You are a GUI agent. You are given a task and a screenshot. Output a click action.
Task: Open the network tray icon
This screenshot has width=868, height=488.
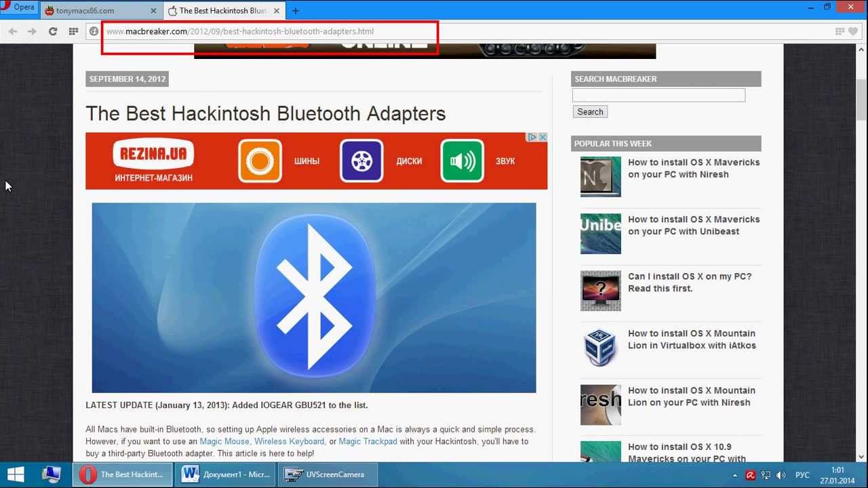coord(766,475)
